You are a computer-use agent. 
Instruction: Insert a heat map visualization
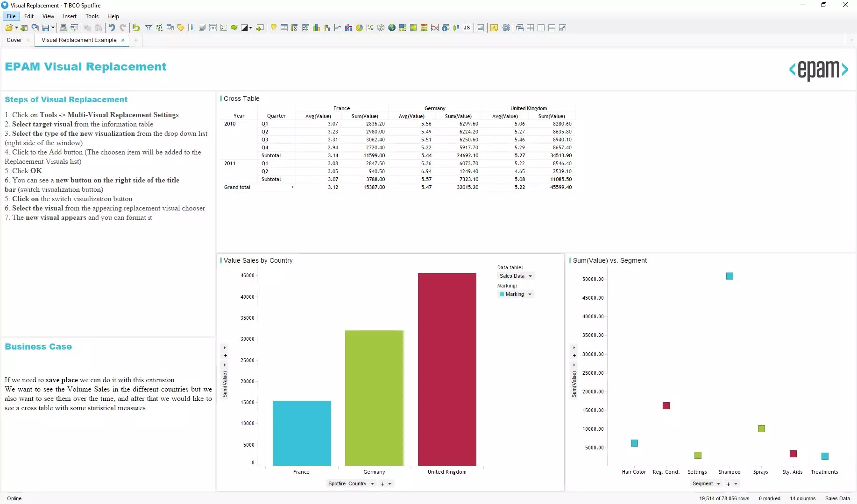point(424,28)
